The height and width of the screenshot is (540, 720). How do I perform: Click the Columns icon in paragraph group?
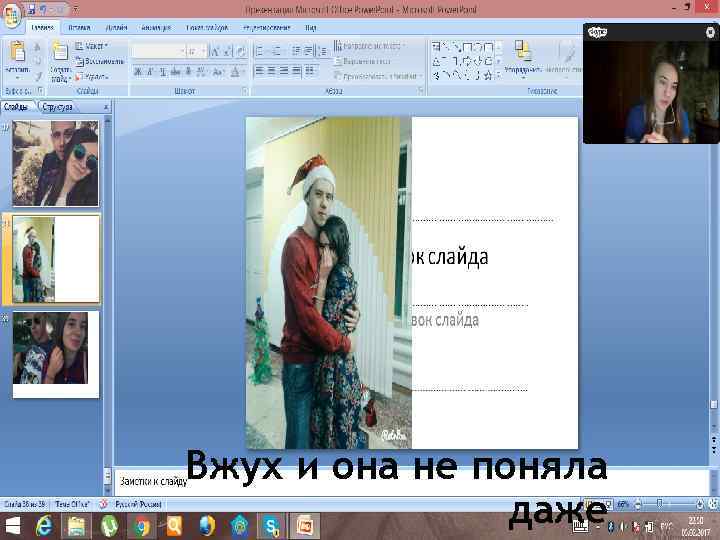point(311,71)
